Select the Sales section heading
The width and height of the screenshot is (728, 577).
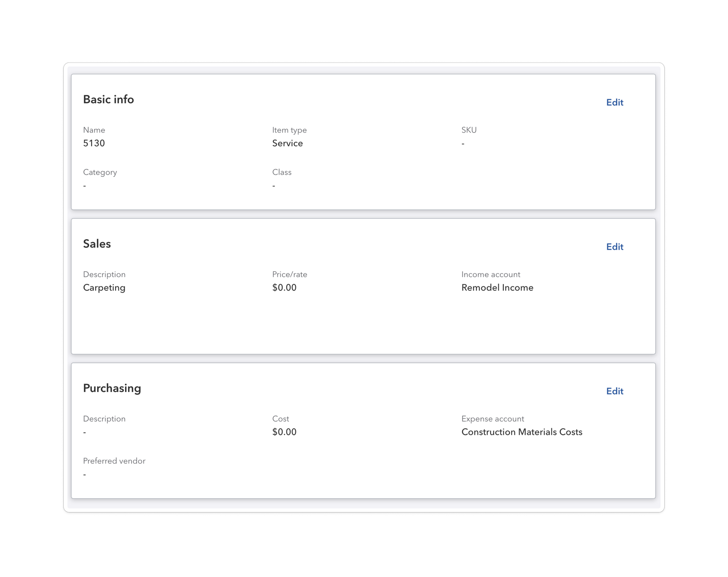tap(97, 244)
